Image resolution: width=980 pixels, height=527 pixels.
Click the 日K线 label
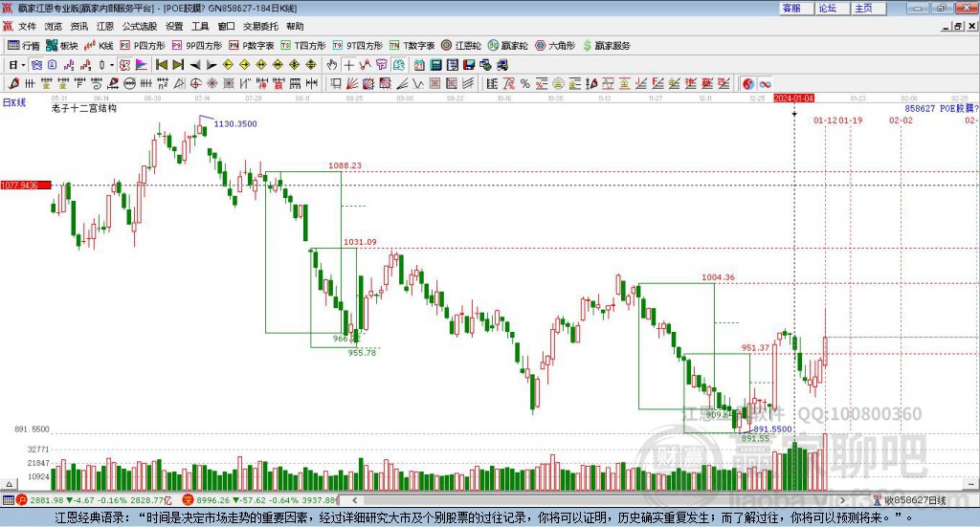coord(14,102)
